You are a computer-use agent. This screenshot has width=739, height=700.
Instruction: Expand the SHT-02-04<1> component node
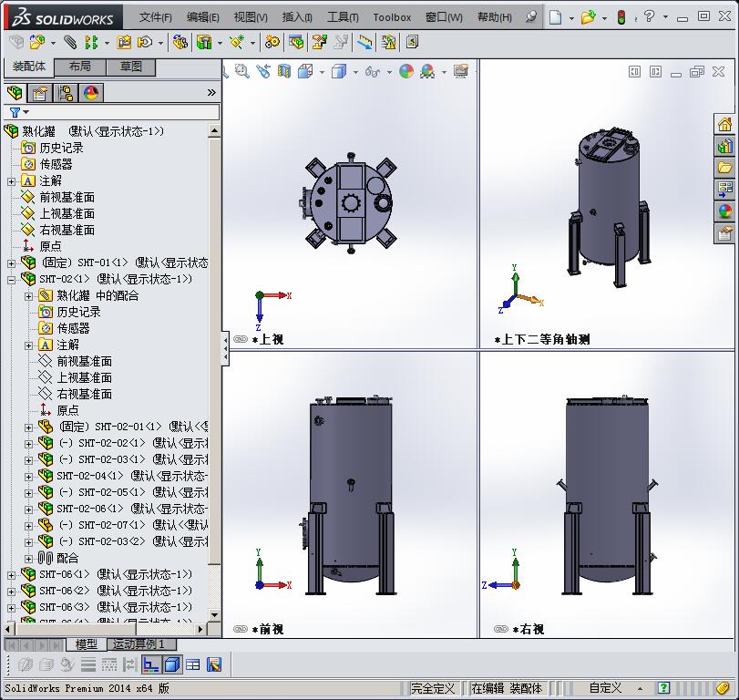pos(29,477)
